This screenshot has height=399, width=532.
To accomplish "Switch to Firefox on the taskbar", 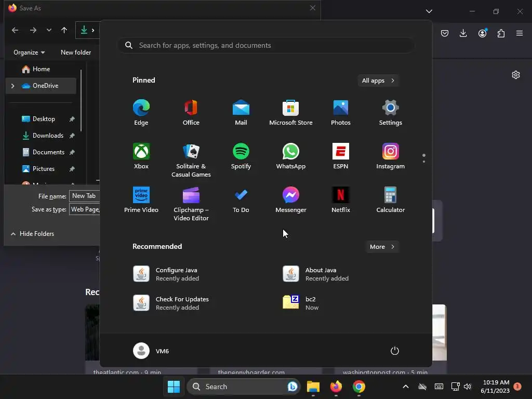I will pyautogui.click(x=336, y=387).
